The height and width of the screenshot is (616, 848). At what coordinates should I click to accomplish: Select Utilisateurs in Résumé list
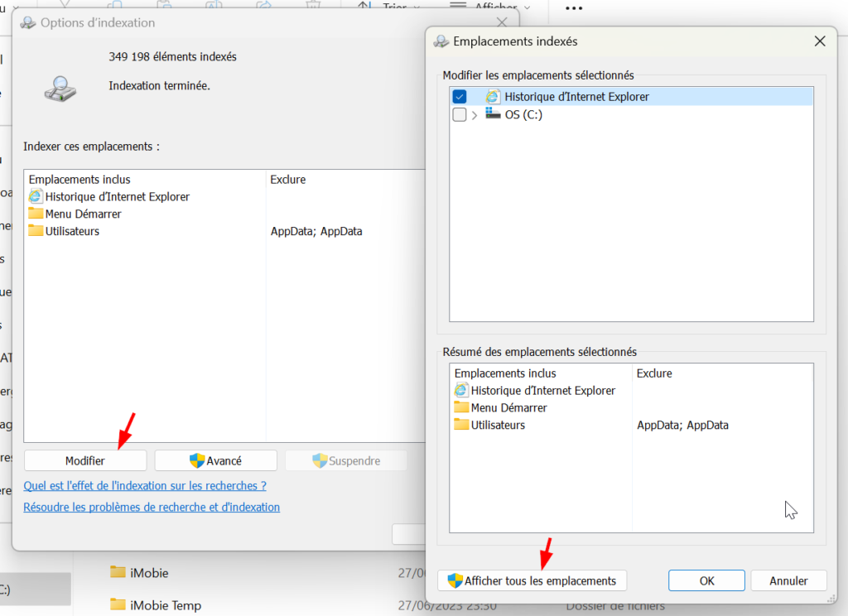pyautogui.click(x=498, y=425)
